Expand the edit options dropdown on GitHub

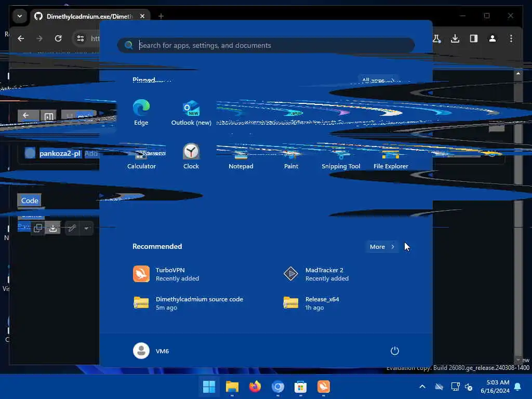click(87, 229)
